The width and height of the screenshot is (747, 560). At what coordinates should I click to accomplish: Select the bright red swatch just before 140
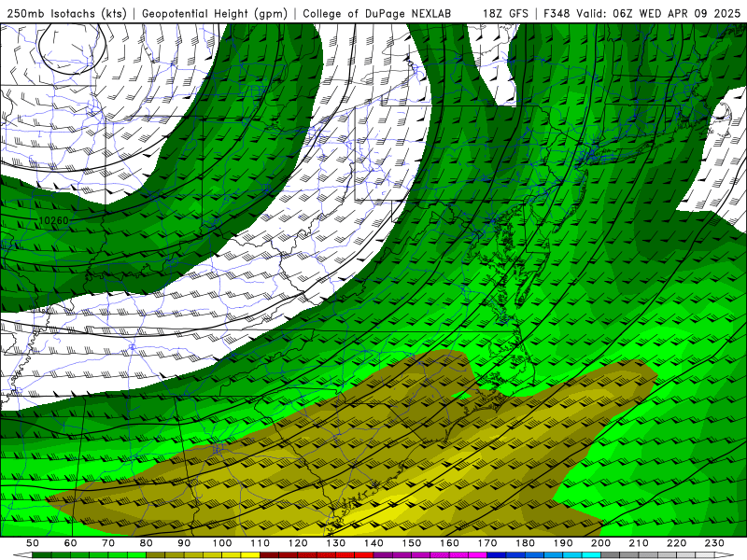click(364, 555)
